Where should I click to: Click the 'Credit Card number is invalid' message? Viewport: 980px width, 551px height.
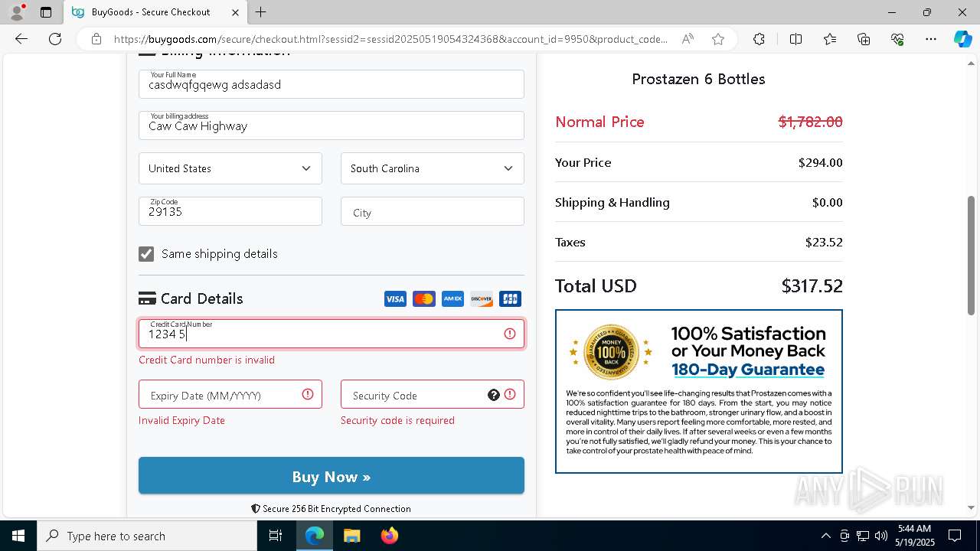coord(207,360)
